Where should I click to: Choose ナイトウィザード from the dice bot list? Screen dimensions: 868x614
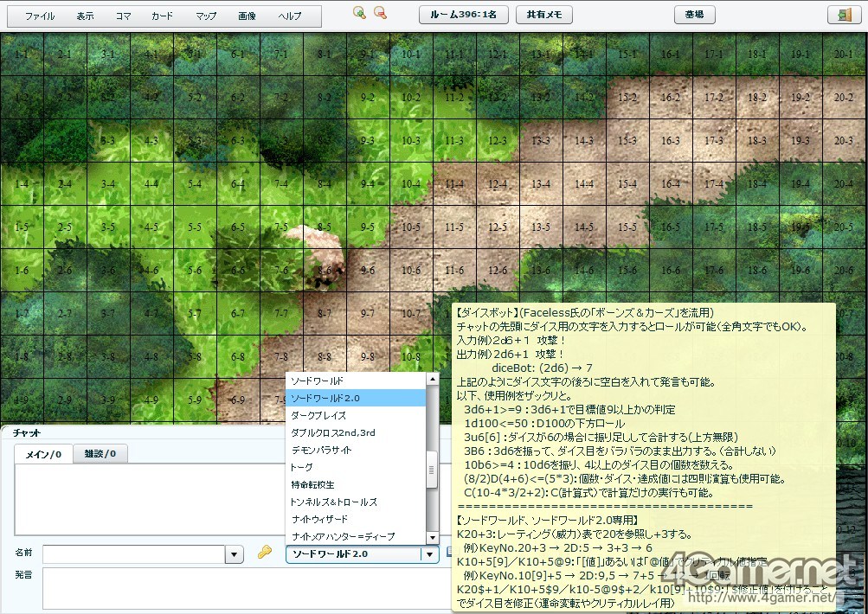(356, 519)
